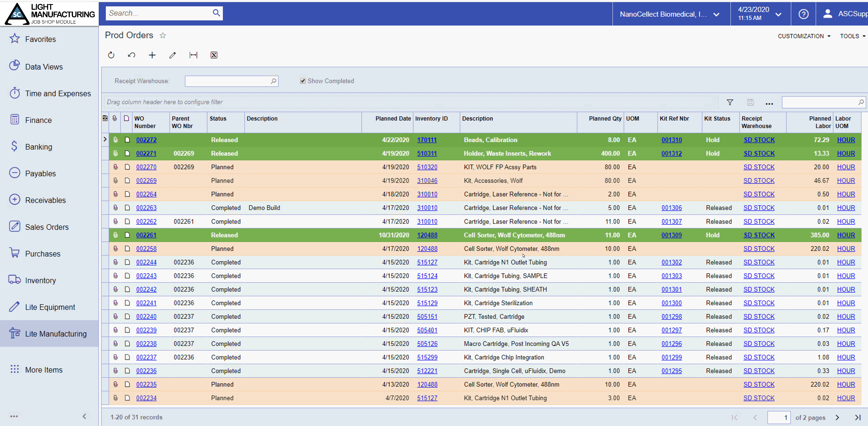Open kit reference 001309 link
The width and height of the screenshot is (868, 426).
click(x=671, y=235)
